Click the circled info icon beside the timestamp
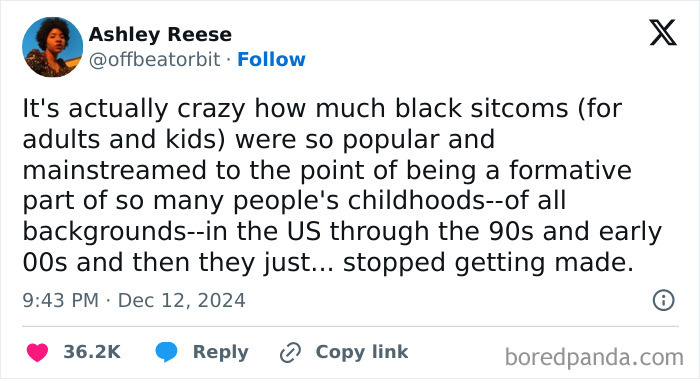The width and height of the screenshot is (700, 379). (x=663, y=300)
